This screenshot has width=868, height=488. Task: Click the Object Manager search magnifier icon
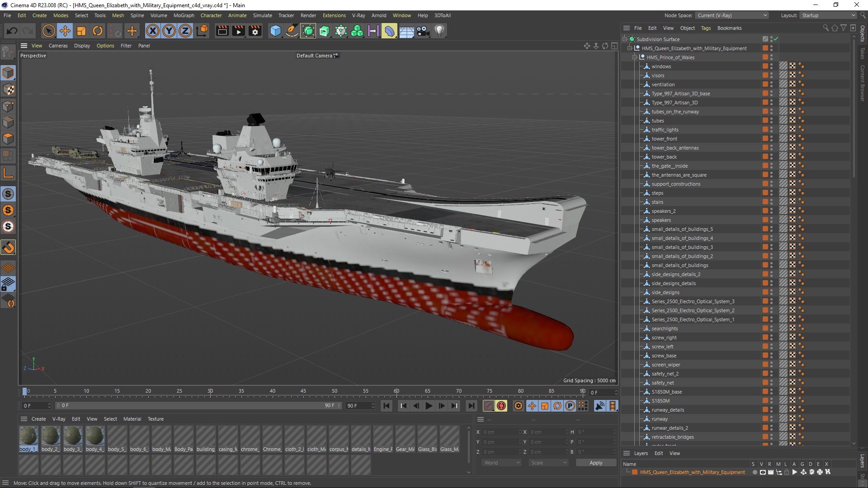pyautogui.click(x=826, y=28)
